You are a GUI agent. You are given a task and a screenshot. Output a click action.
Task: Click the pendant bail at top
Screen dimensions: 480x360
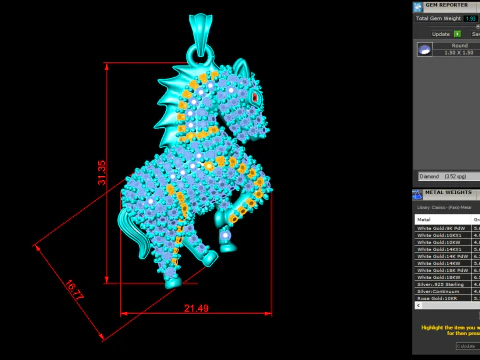(x=201, y=35)
